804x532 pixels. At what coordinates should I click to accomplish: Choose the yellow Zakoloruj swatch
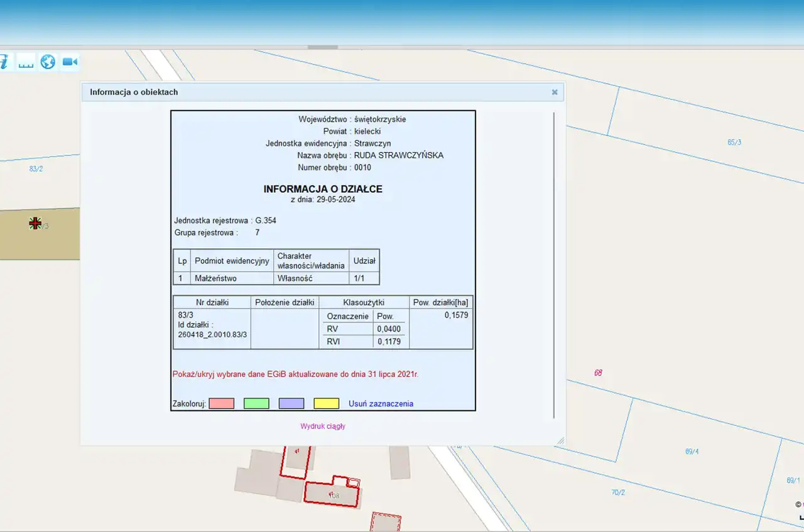tap(326, 403)
